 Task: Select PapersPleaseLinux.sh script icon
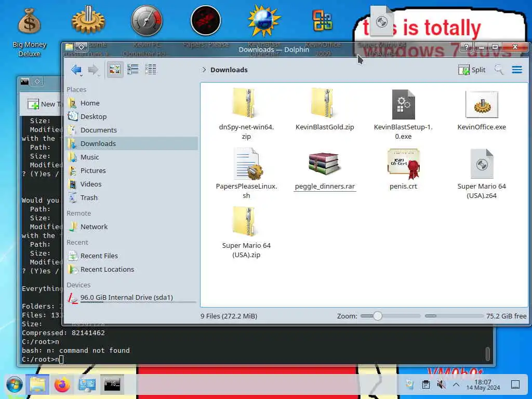[x=248, y=164]
